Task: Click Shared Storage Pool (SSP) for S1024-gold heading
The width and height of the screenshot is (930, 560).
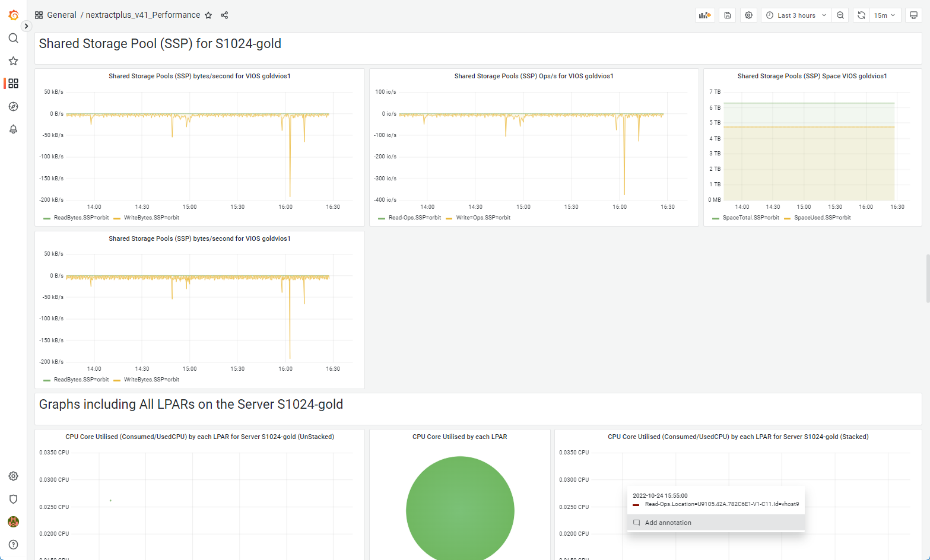Action: coord(160,44)
